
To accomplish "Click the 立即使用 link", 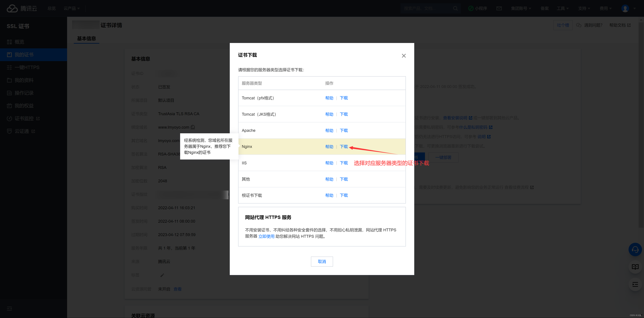I will click(266, 236).
